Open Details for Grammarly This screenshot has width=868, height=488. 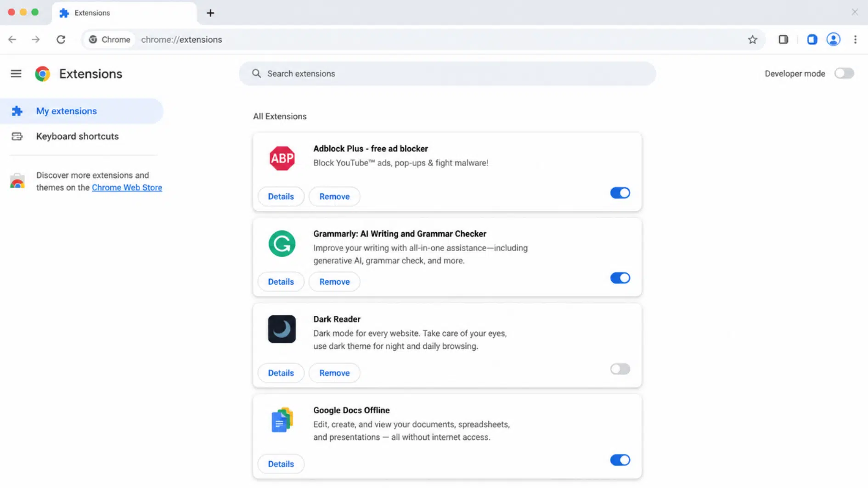coord(281,281)
